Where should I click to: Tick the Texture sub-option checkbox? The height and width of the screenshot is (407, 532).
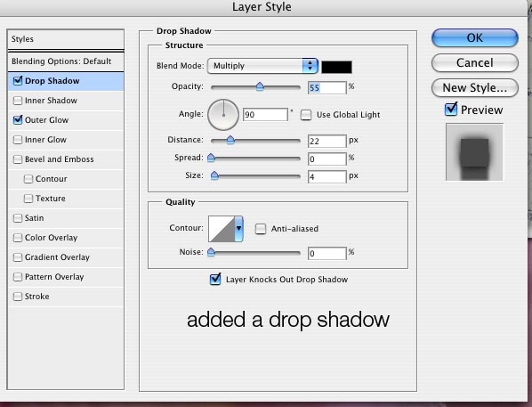click(28, 199)
